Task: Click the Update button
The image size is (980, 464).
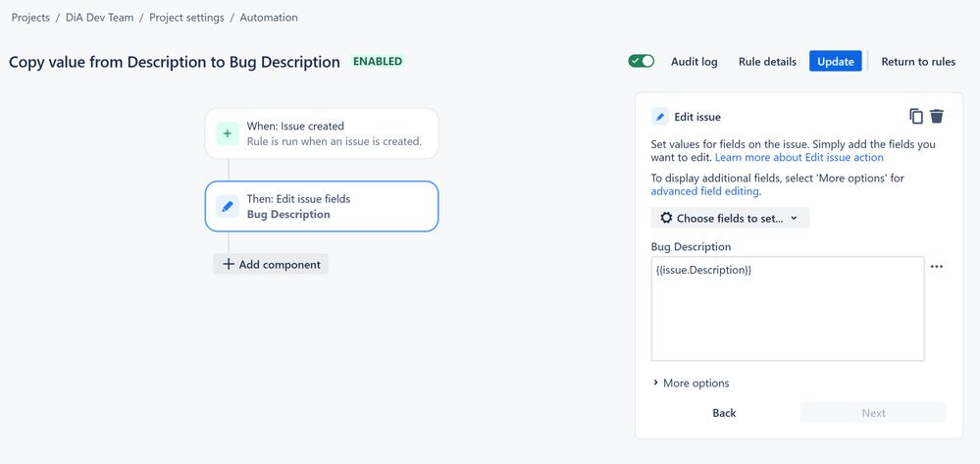Action: (835, 61)
